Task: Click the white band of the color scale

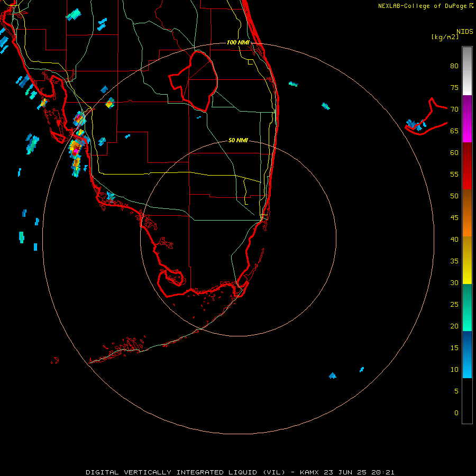Action: pos(467,71)
